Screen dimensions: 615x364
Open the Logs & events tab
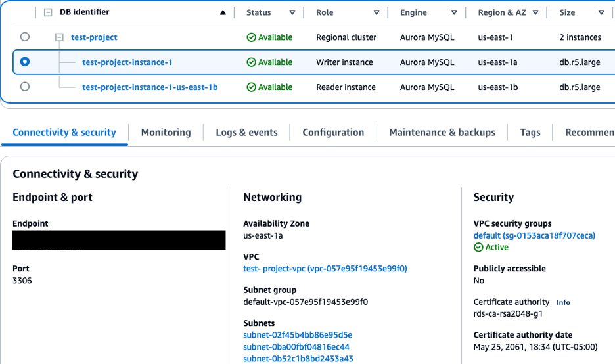[246, 132]
